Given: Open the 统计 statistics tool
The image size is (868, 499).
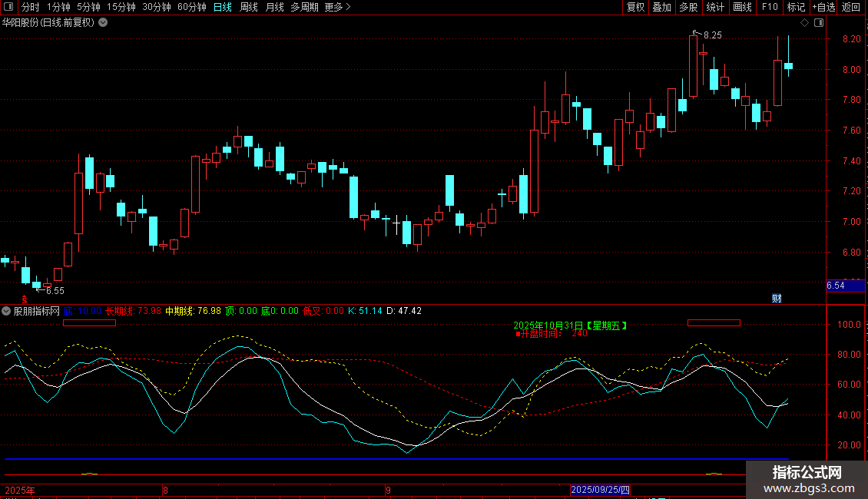Looking at the screenshot, I should pos(714,7).
